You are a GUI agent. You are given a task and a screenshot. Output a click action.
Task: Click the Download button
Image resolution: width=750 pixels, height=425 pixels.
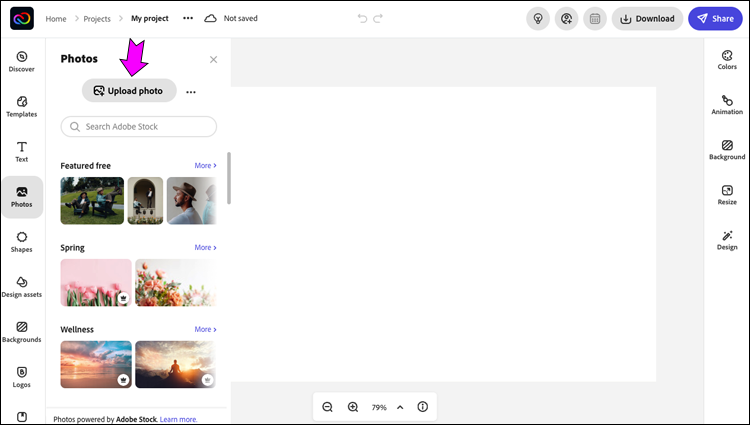tap(647, 19)
